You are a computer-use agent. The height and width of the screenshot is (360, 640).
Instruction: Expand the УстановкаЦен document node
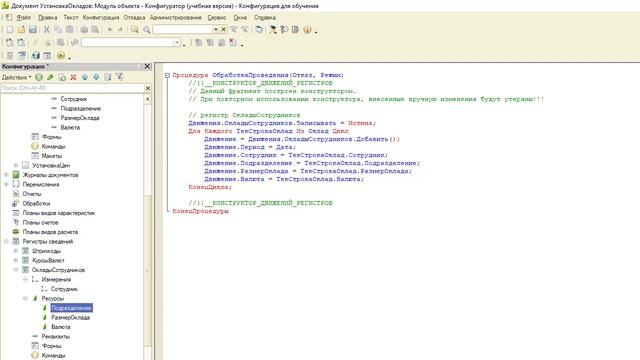pyautogui.click(x=16, y=165)
